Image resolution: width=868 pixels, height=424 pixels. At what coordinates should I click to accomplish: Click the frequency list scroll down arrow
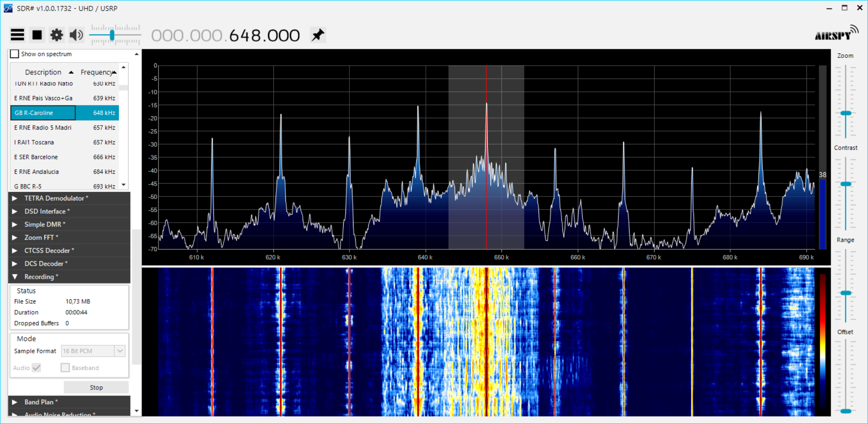pos(124,185)
